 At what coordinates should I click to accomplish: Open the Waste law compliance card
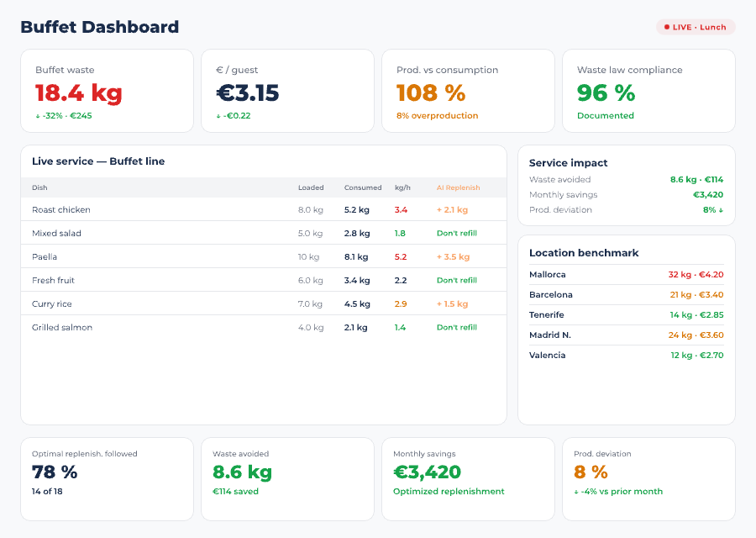click(648, 91)
